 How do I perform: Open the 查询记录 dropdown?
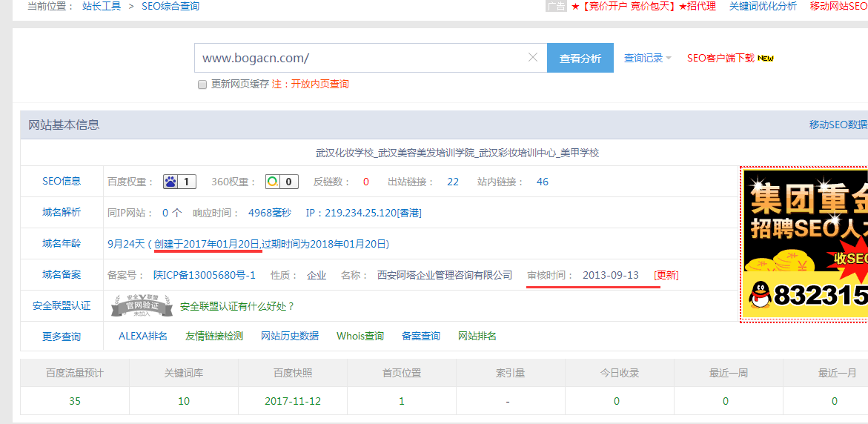[648, 58]
